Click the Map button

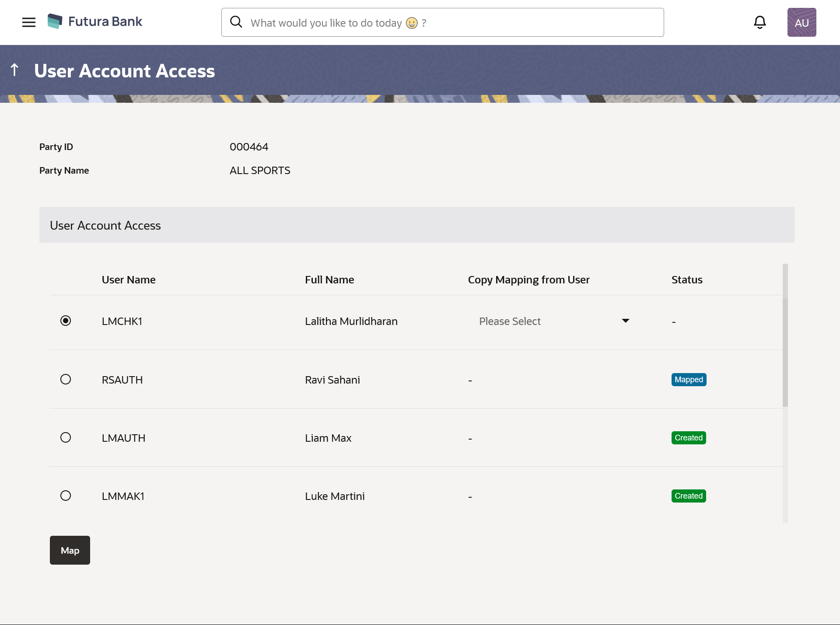pyautogui.click(x=70, y=550)
